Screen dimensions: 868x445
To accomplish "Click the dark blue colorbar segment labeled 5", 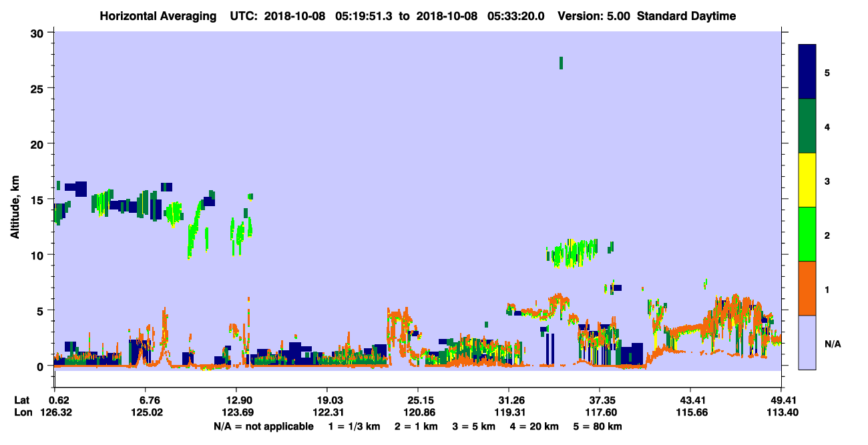I will click(807, 71).
